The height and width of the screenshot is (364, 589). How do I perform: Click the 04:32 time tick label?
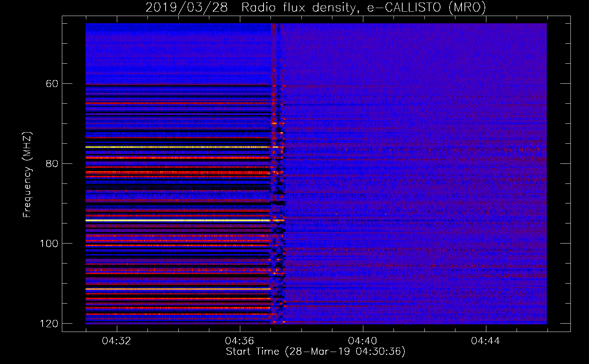click(x=116, y=341)
